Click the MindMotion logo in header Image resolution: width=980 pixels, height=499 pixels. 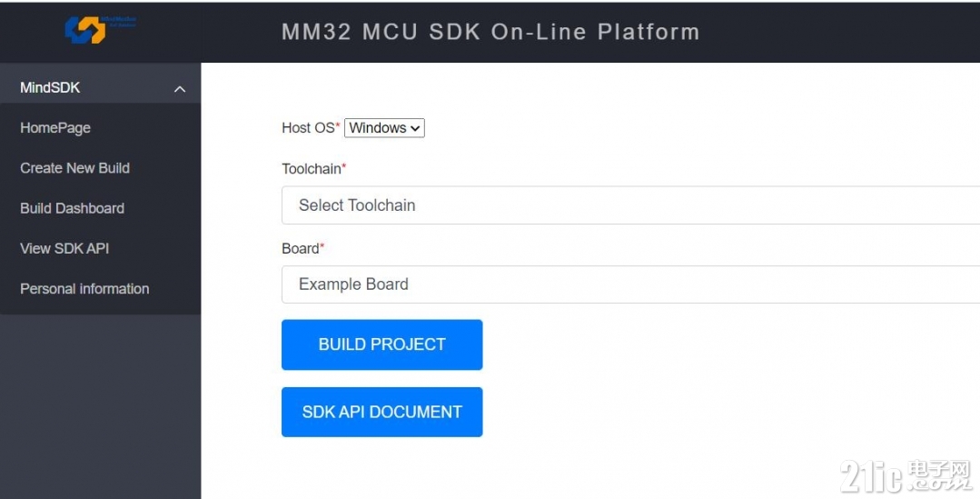tap(100, 29)
